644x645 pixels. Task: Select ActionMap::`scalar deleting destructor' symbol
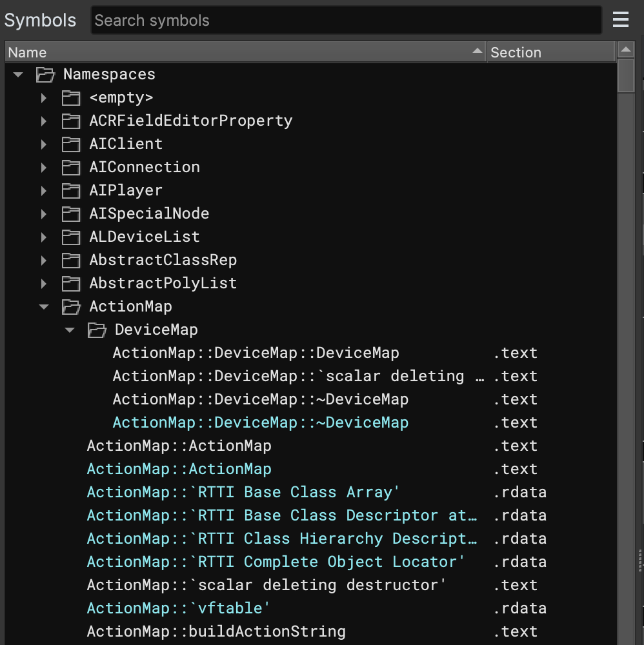(x=267, y=586)
